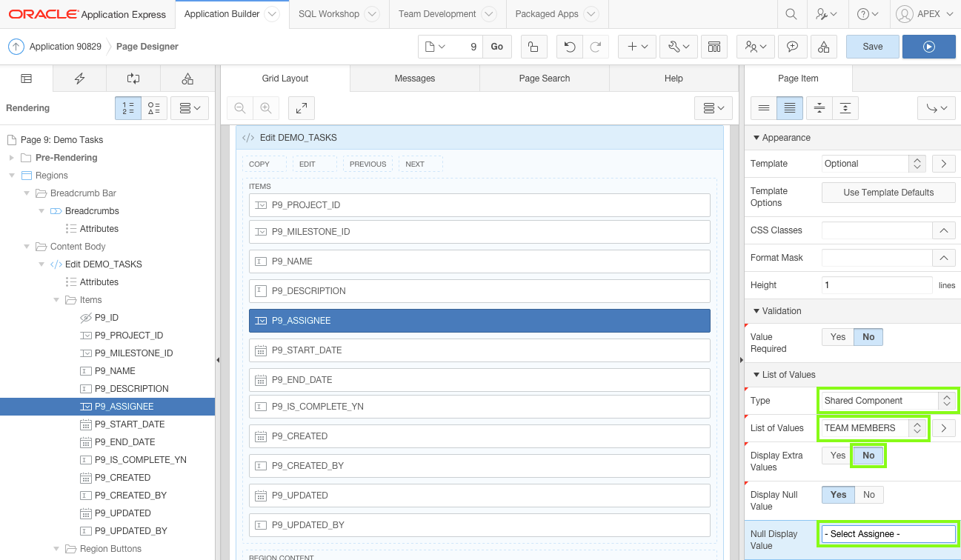Open the Create (plus) menu
Image resolution: width=961 pixels, height=560 pixels.
[637, 47]
